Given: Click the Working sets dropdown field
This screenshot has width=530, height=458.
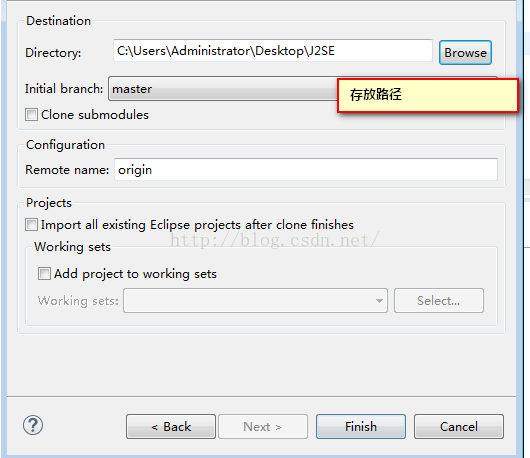Looking at the screenshot, I should (255, 300).
